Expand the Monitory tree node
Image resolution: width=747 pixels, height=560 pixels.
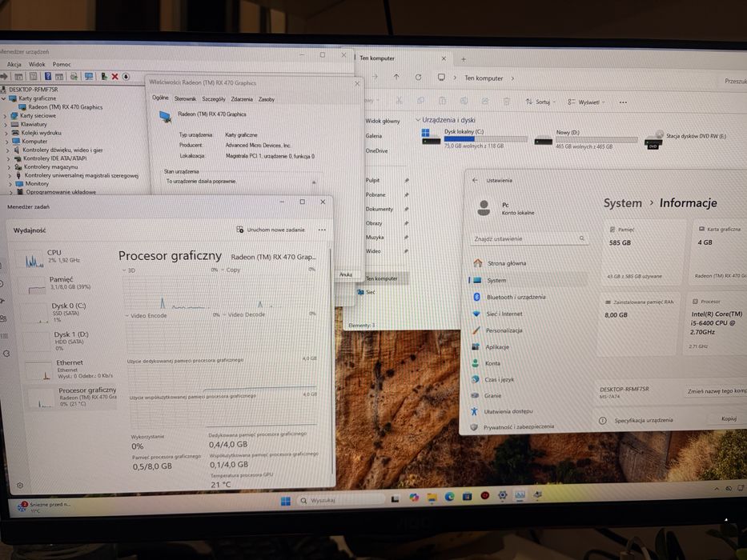tap(10, 184)
